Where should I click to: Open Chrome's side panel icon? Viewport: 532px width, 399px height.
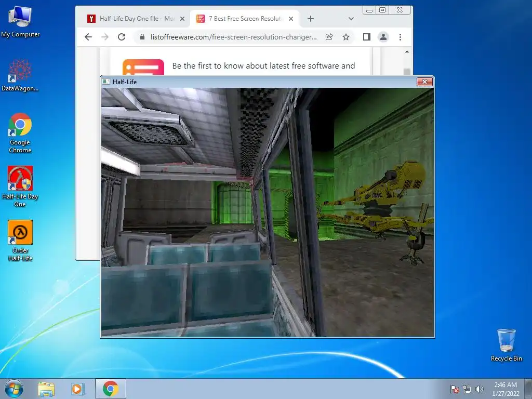(x=367, y=37)
